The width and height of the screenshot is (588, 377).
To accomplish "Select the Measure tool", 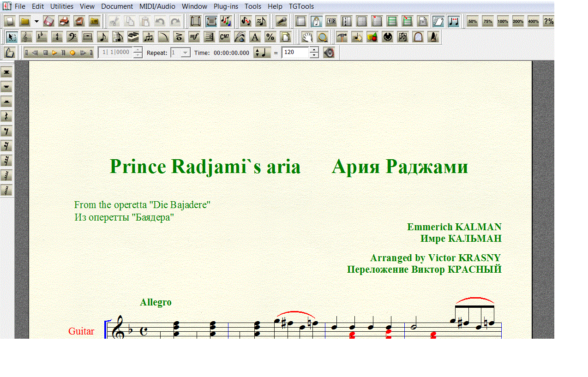I will coord(87,37).
